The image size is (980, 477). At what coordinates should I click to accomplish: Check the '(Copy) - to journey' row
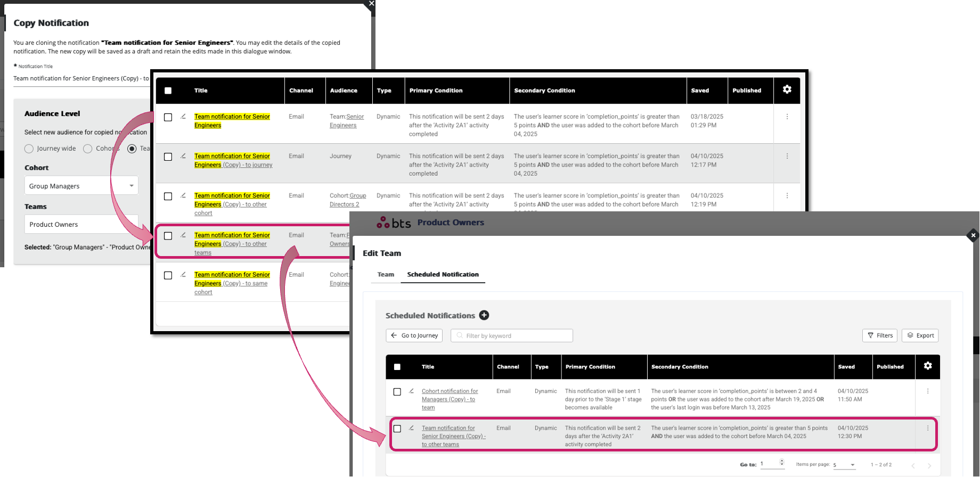point(168,157)
